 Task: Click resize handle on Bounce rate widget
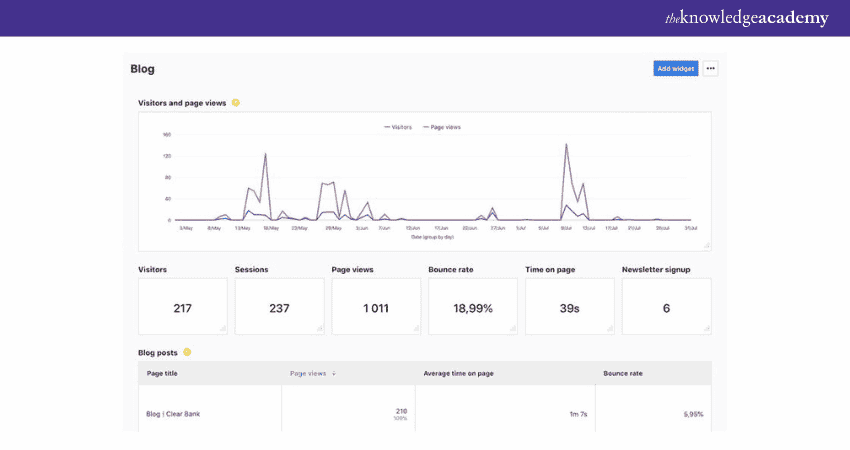coord(513,329)
